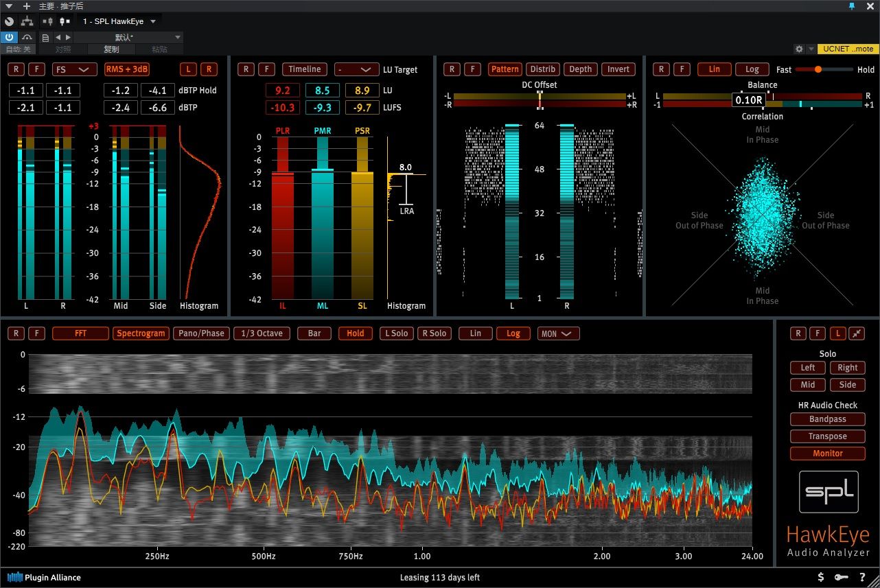Open the question mark help icon
Screen dimensions: 880x588
click(x=862, y=577)
